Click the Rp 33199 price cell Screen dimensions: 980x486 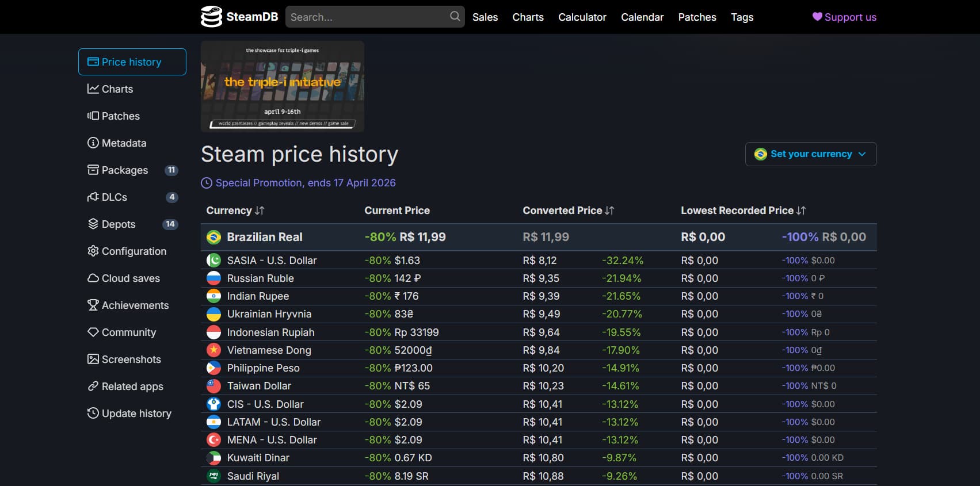(417, 332)
